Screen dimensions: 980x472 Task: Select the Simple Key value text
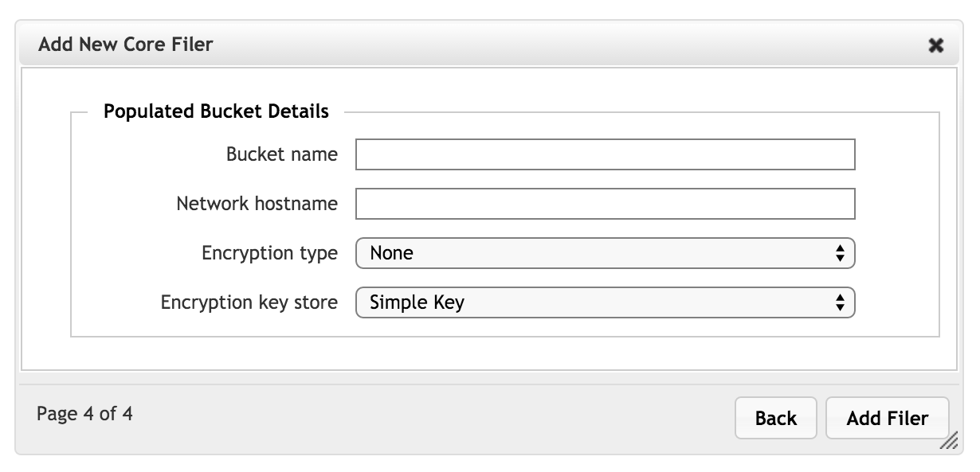(x=417, y=303)
